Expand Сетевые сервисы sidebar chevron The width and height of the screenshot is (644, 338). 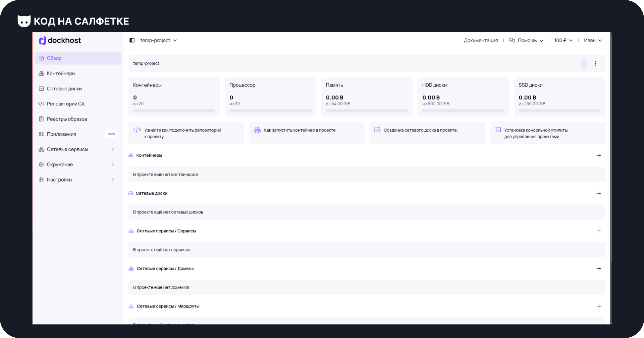pyautogui.click(x=113, y=149)
